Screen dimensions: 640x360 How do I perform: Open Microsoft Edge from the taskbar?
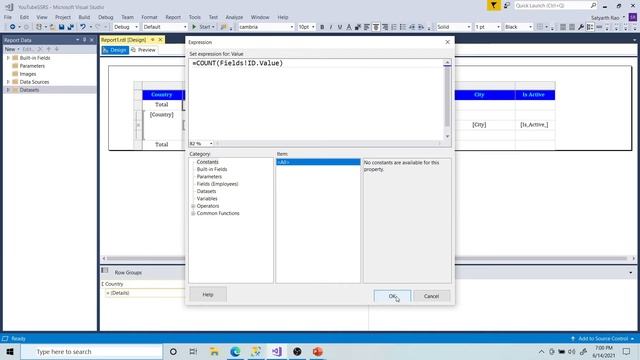click(x=235, y=351)
